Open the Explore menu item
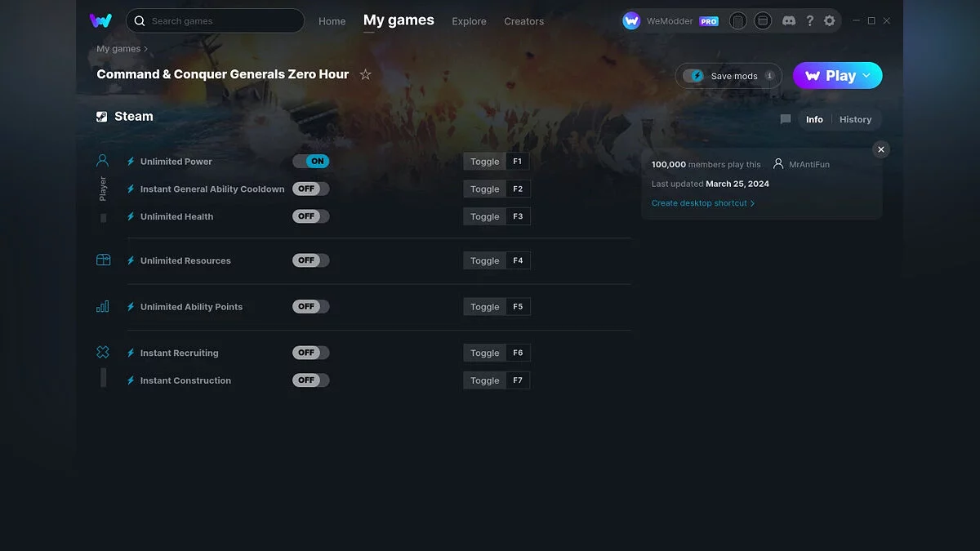The height and width of the screenshot is (551, 980). pyautogui.click(x=469, y=21)
